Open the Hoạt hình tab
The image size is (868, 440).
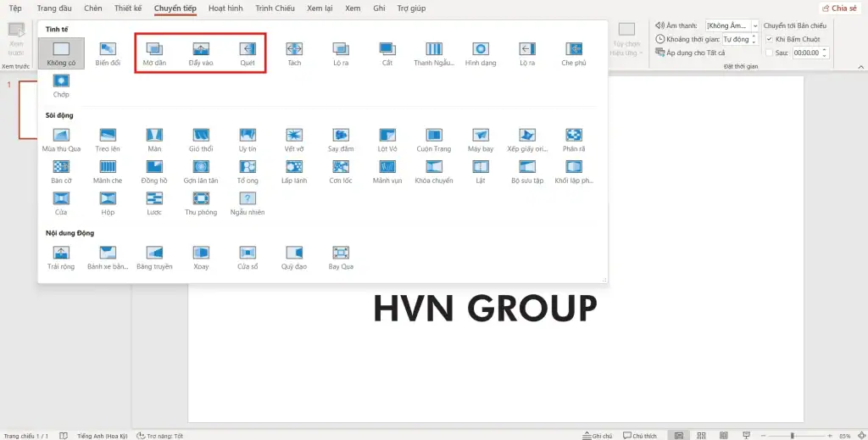(225, 8)
